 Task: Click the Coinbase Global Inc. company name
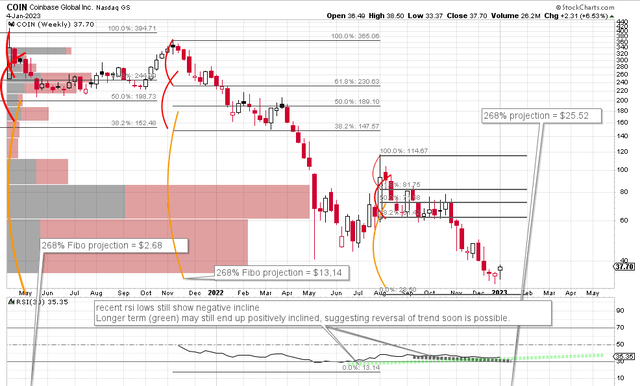click(x=61, y=8)
